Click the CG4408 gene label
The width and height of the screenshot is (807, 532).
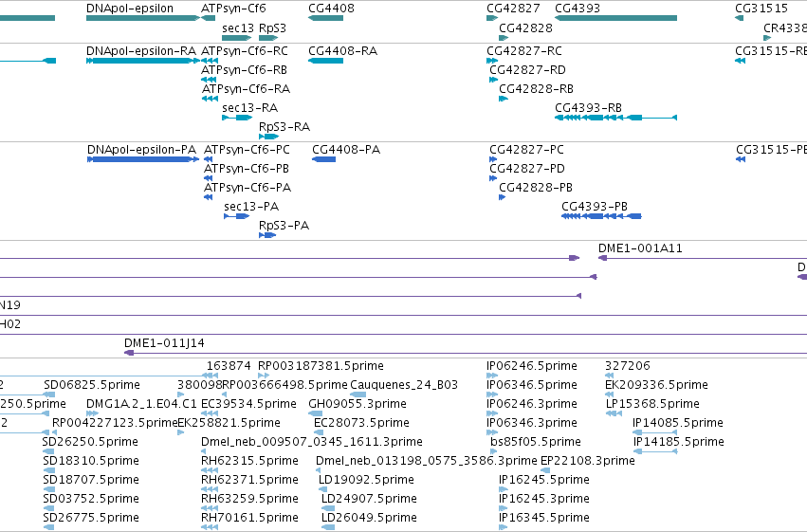point(332,9)
